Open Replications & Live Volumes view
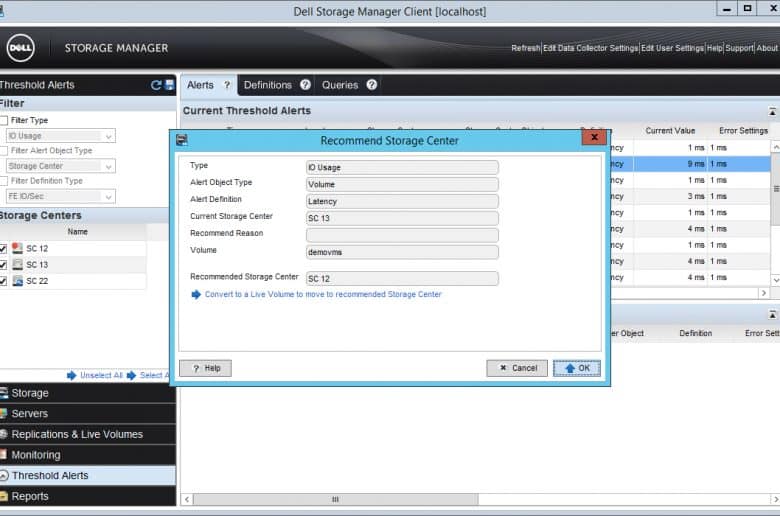 coord(88,434)
